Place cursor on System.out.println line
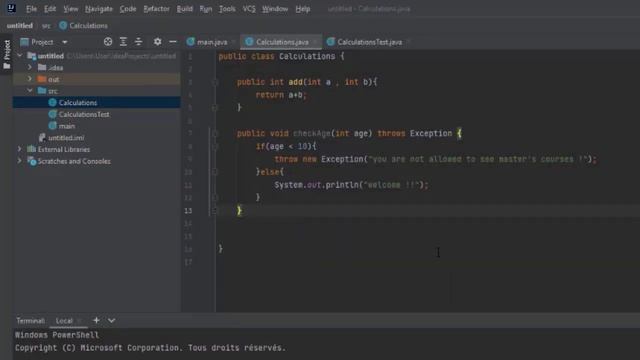Viewport: 640px width, 360px height. point(351,185)
